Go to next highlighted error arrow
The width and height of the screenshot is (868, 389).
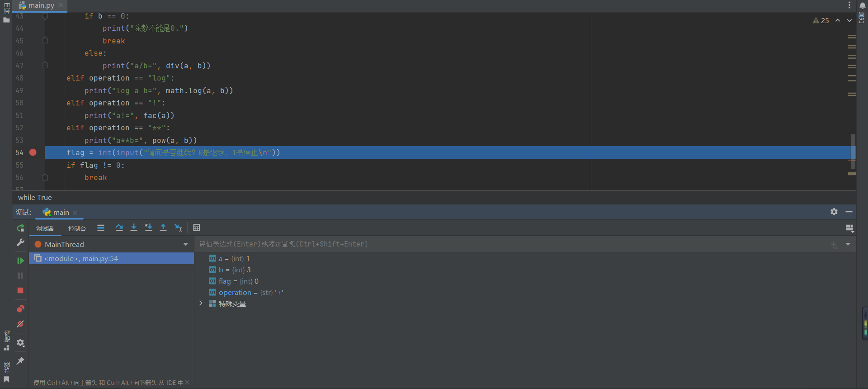click(849, 20)
